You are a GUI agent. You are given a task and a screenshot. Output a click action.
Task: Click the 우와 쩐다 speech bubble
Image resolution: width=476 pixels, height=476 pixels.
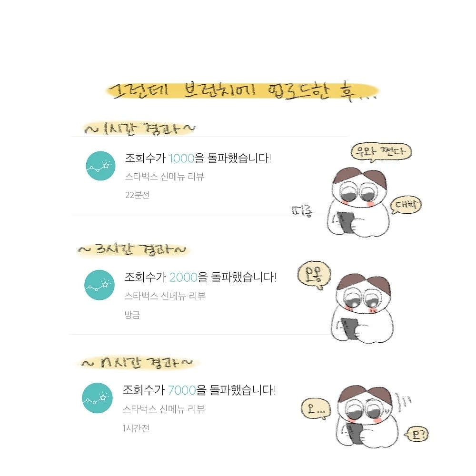point(381,151)
